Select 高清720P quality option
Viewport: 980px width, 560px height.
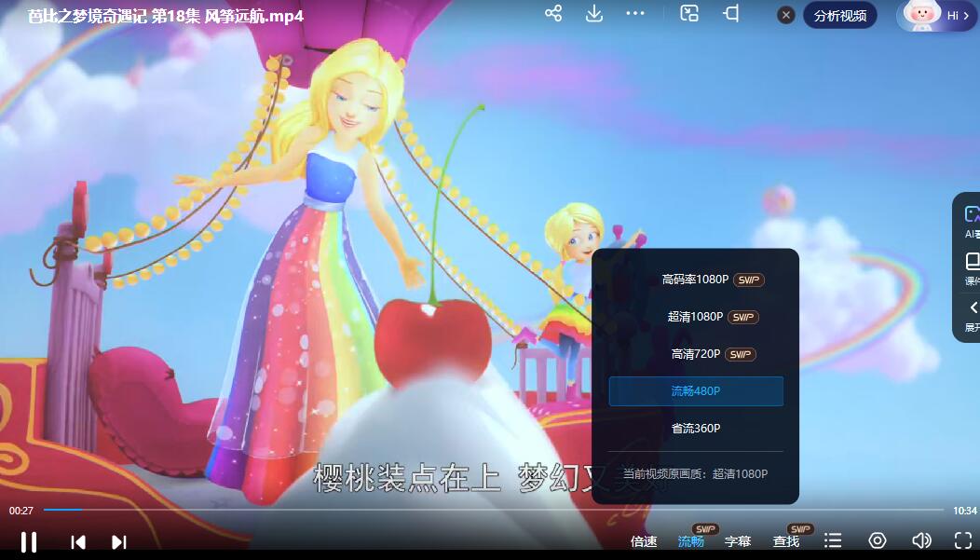click(x=696, y=354)
